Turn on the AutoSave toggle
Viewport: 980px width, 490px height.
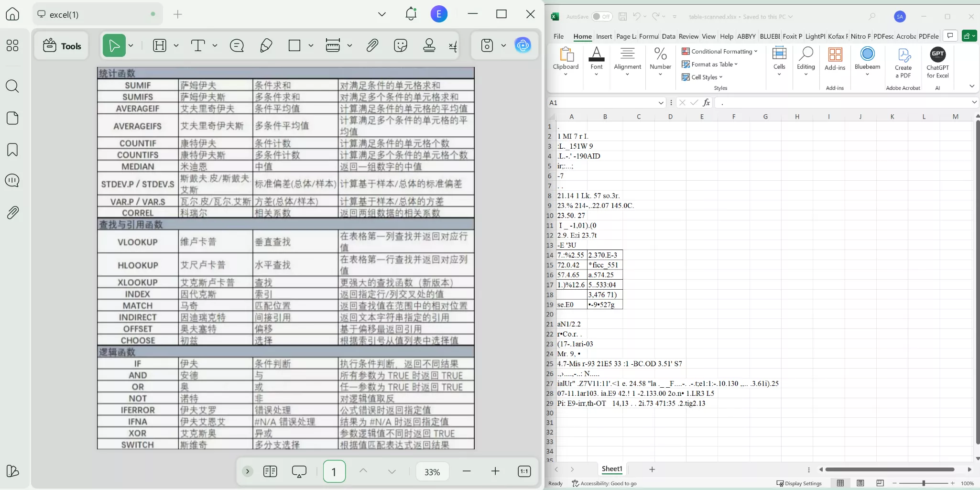point(601,16)
